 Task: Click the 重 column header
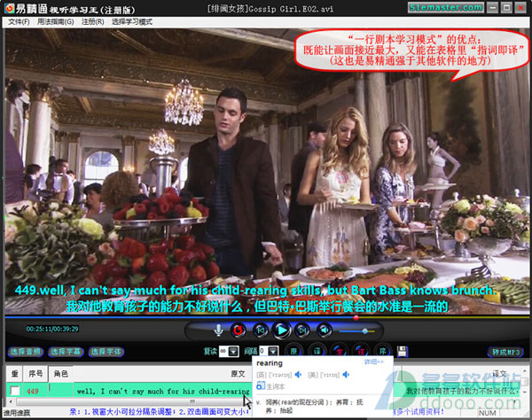14,374
